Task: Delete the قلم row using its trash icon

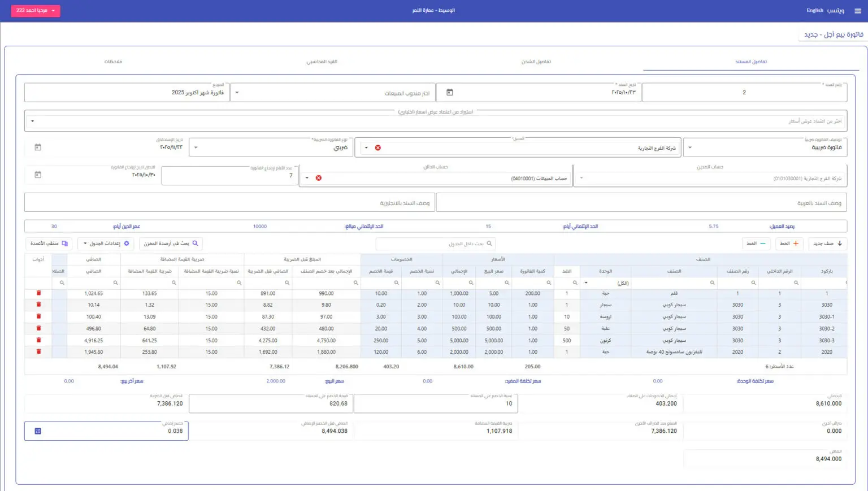Action: click(x=39, y=293)
